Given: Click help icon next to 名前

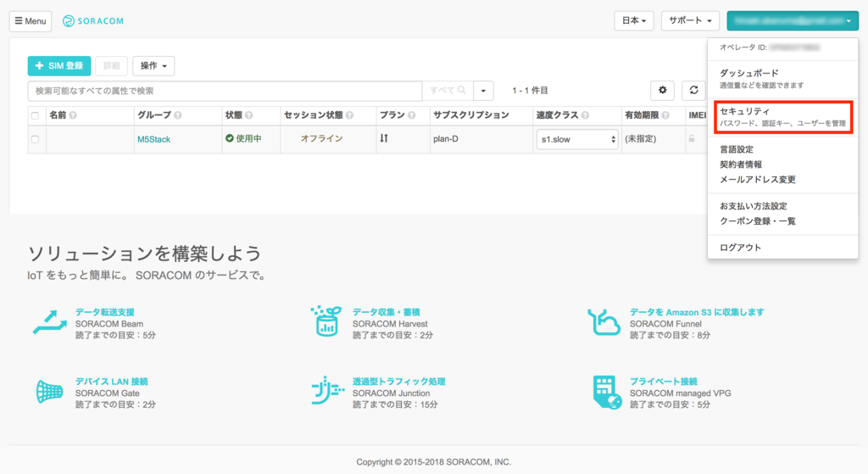Looking at the screenshot, I should (73, 115).
